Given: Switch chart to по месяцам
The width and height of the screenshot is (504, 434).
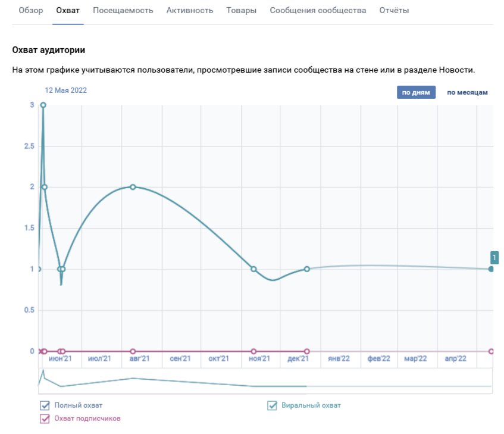Looking at the screenshot, I should tap(467, 92).
